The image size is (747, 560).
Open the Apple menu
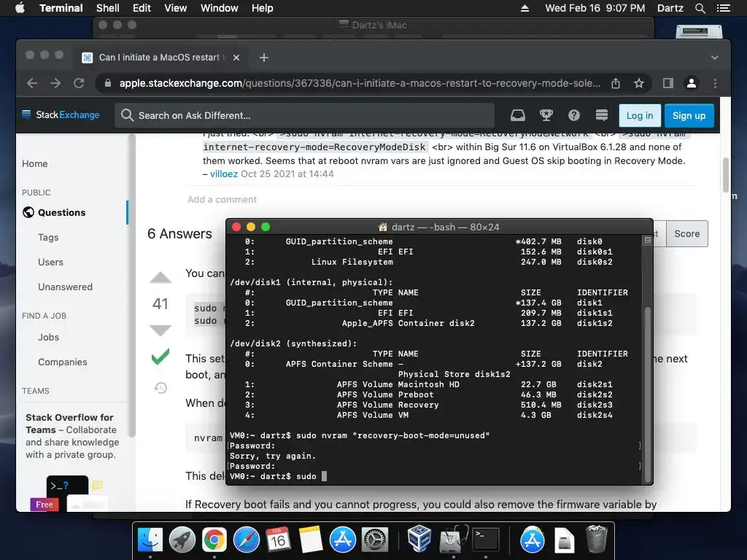click(20, 8)
